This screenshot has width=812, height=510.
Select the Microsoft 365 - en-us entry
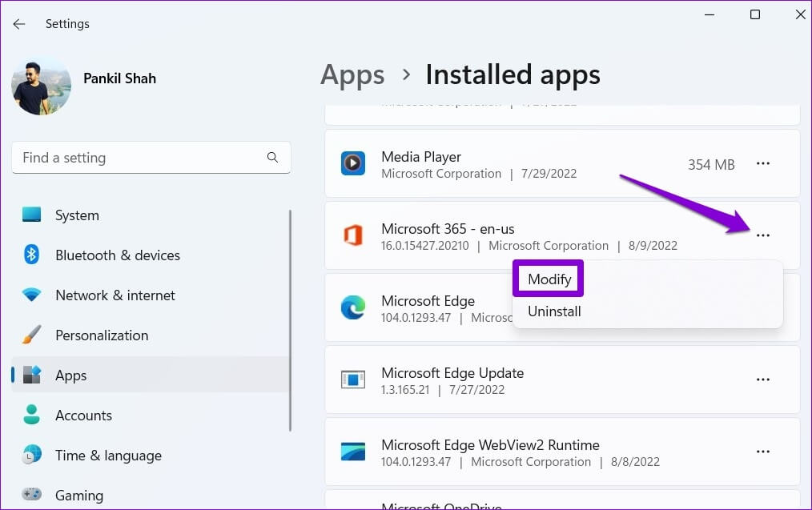point(448,229)
